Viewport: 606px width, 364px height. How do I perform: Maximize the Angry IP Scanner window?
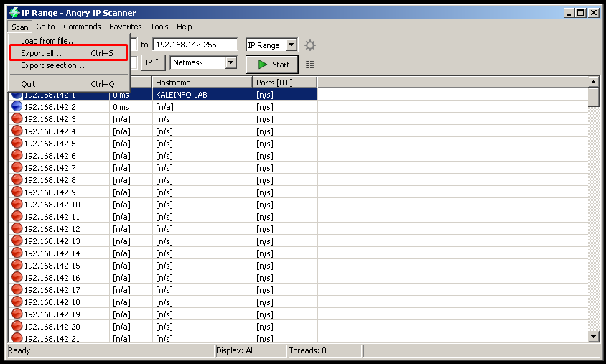point(580,13)
